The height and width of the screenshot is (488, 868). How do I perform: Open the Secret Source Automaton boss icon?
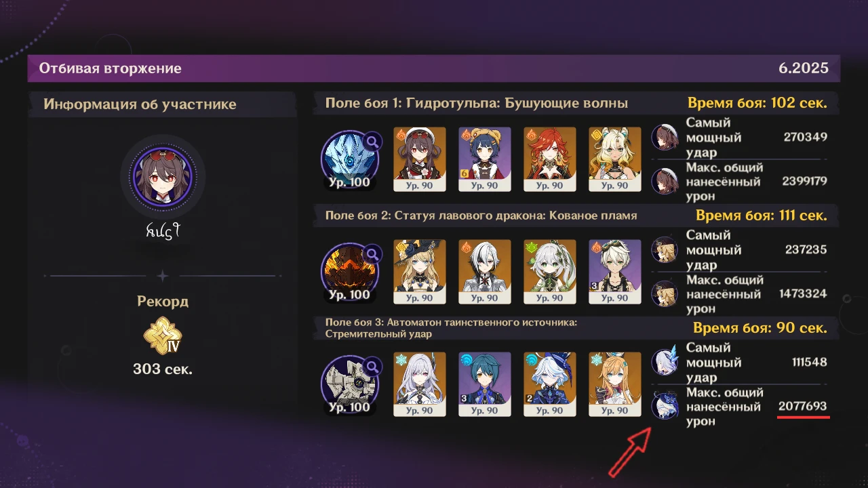point(350,385)
